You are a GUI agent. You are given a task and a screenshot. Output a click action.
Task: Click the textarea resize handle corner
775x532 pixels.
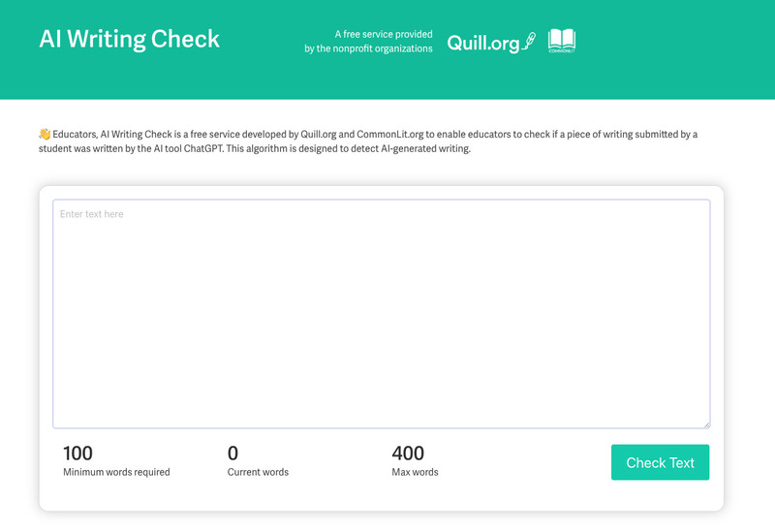click(x=706, y=423)
